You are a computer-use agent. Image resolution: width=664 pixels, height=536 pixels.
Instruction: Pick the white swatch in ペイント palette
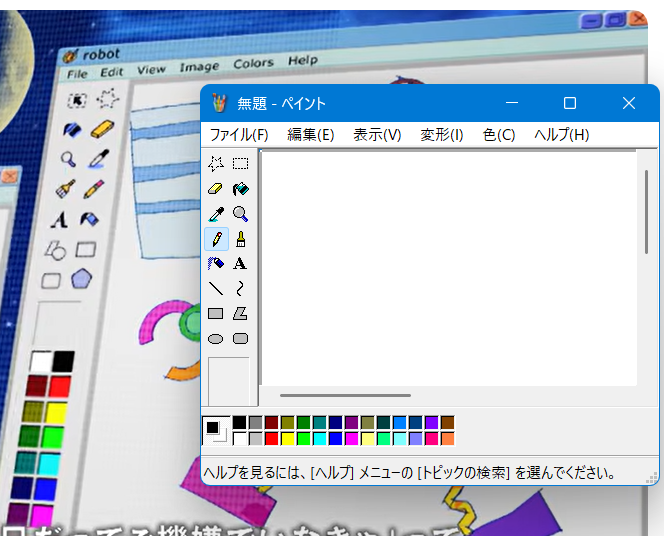click(x=239, y=439)
